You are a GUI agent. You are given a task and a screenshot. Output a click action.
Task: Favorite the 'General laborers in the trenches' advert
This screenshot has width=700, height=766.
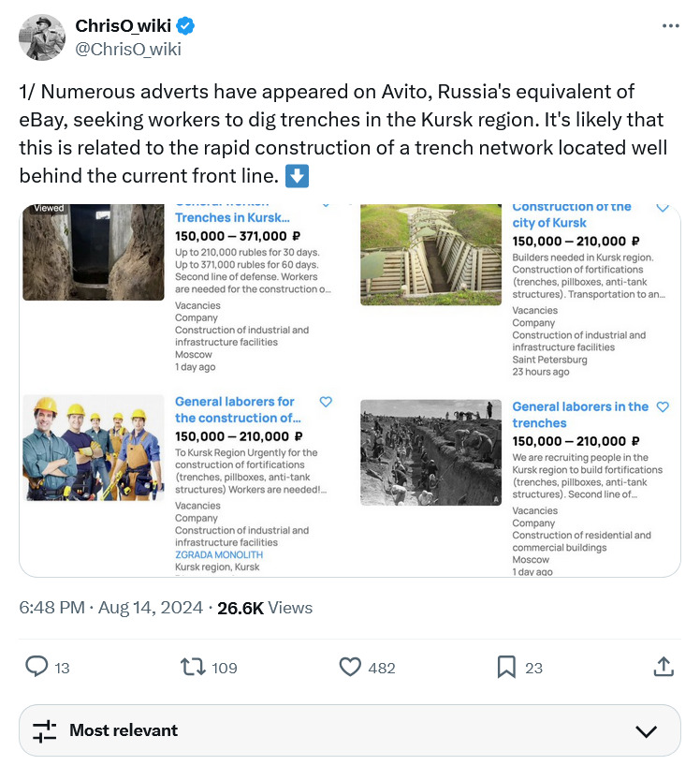[663, 407]
